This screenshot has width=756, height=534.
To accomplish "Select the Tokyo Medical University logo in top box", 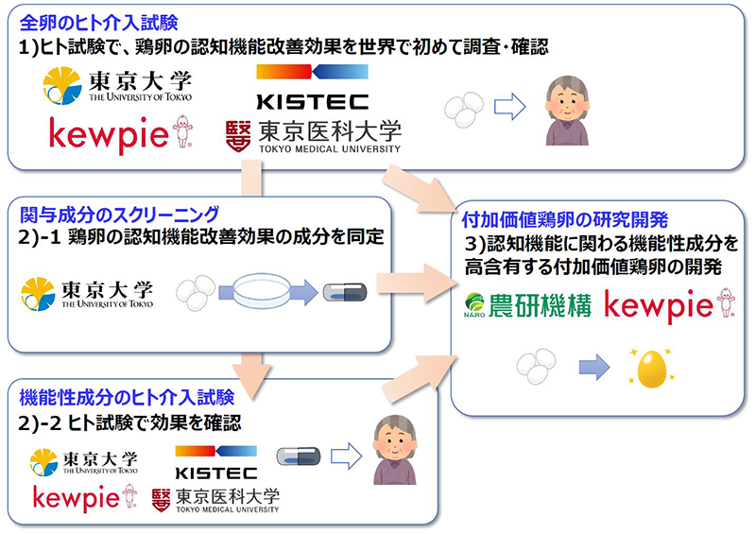I will click(x=313, y=135).
